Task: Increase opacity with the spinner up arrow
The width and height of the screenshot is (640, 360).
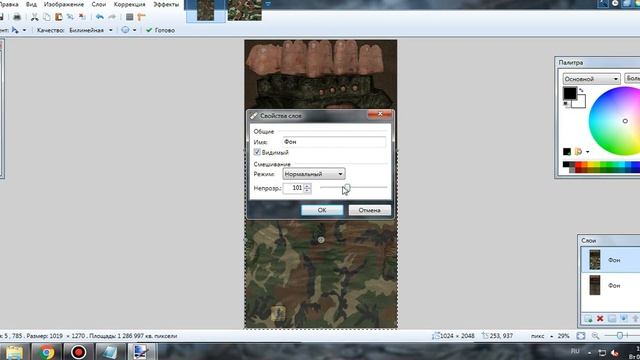Action: [307, 185]
